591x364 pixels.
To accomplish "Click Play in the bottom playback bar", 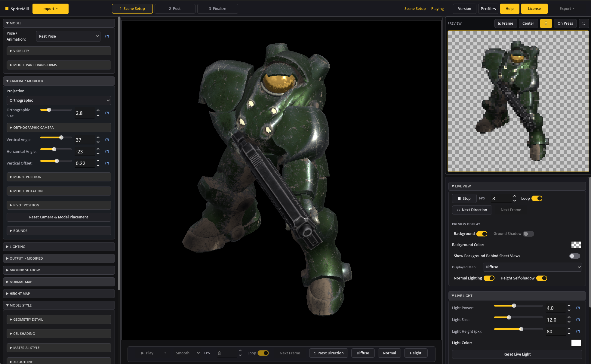I will 147,353.
